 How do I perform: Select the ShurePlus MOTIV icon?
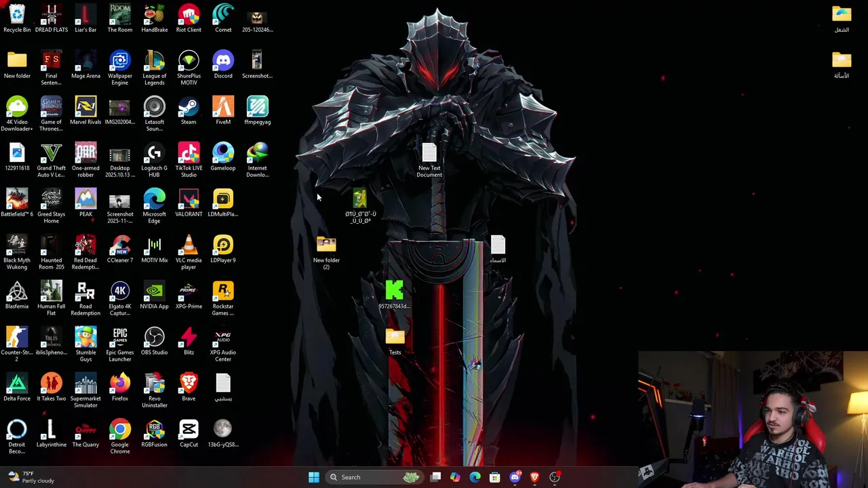(189, 68)
